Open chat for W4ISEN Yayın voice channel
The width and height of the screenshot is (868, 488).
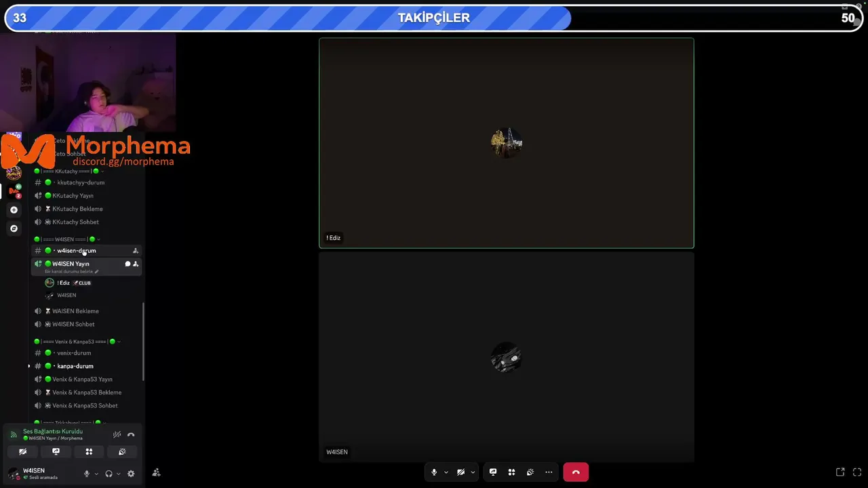(x=127, y=264)
